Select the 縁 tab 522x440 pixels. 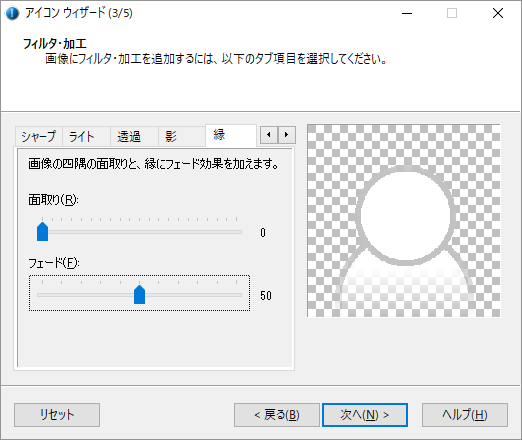coord(231,135)
